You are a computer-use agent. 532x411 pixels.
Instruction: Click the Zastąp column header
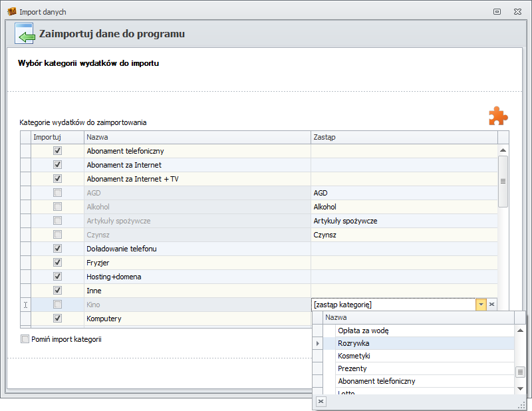tap(404, 137)
